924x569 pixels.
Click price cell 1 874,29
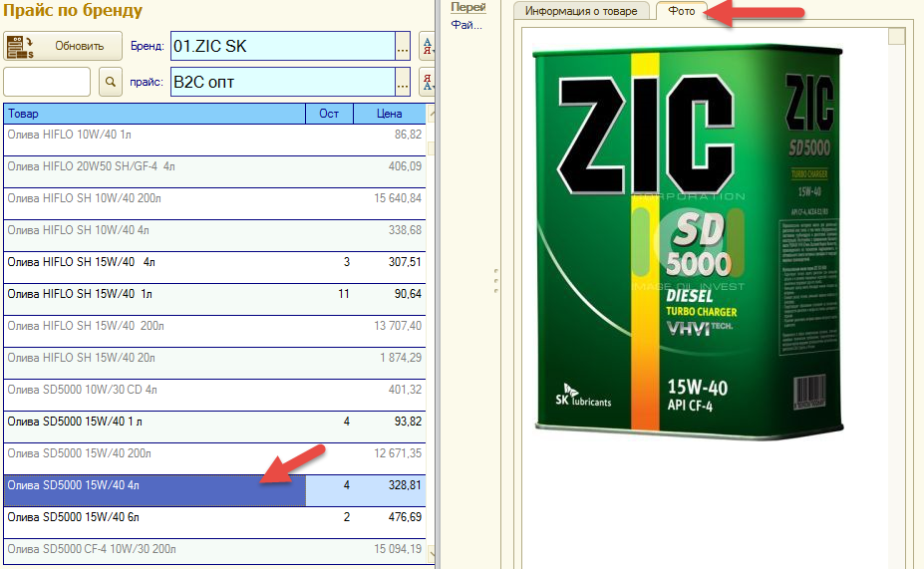[390, 363]
